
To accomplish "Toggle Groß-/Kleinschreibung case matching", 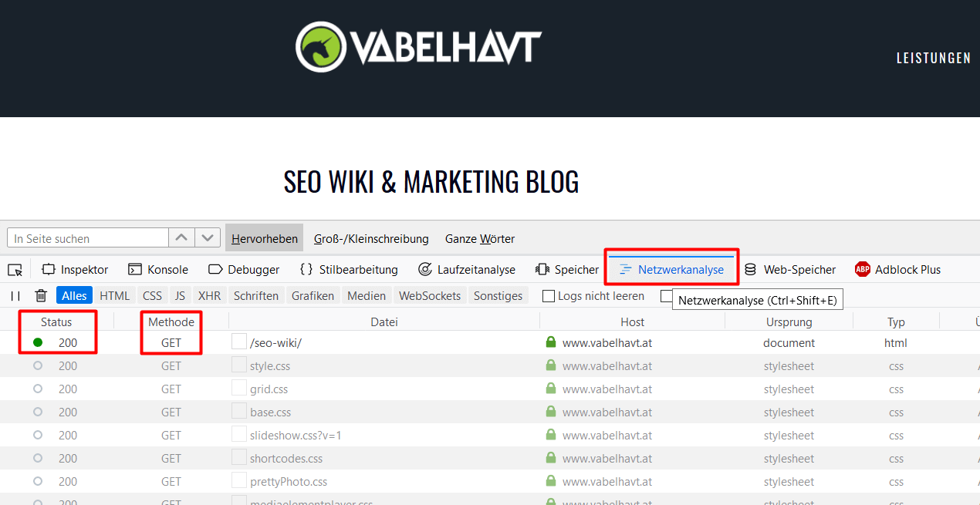I will click(371, 238).
